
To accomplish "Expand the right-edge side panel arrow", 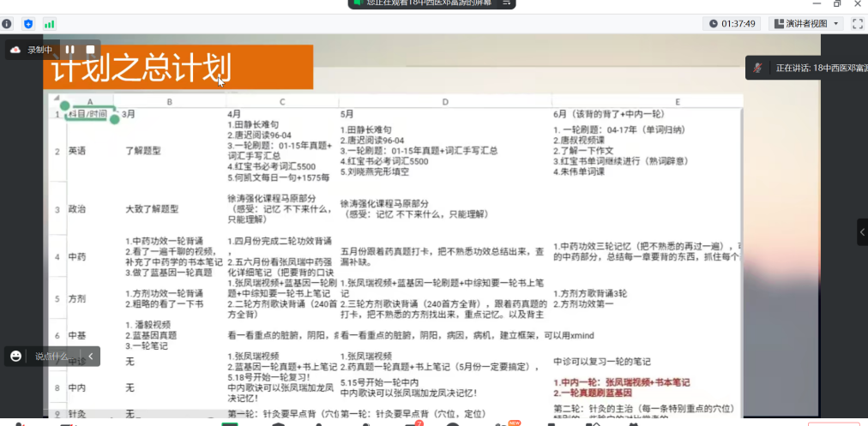I will pyautogui.click(x=862, y=231).
